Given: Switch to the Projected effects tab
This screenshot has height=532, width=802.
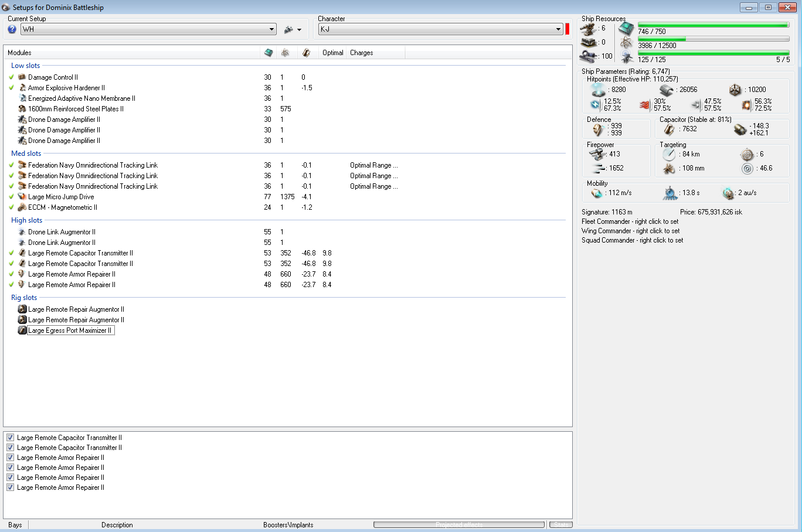Looking at the screenshot, I should click(459, 525).
